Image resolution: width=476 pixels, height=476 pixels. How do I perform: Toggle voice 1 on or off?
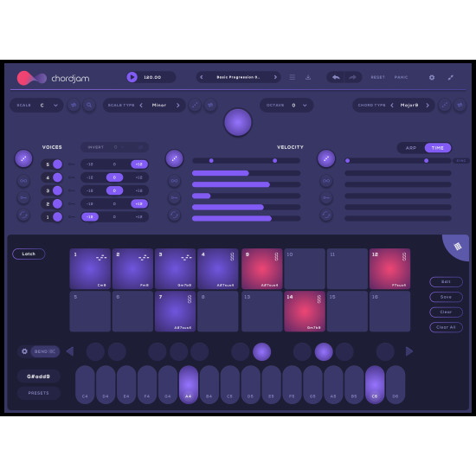(x=57, y=216)
